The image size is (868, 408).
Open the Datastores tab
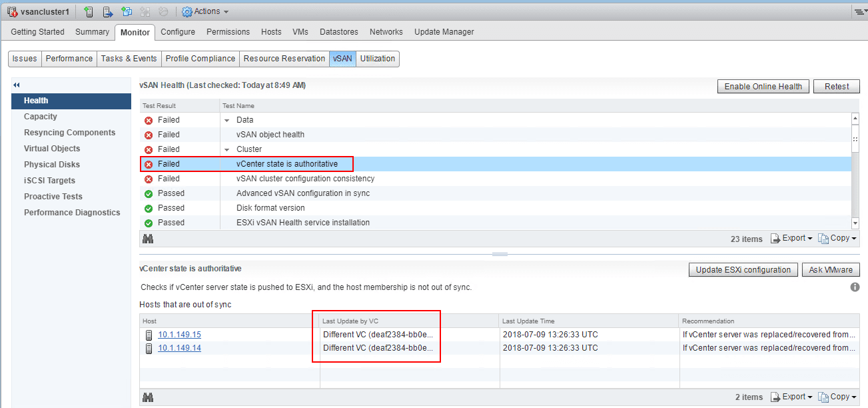tap(339, 32)
